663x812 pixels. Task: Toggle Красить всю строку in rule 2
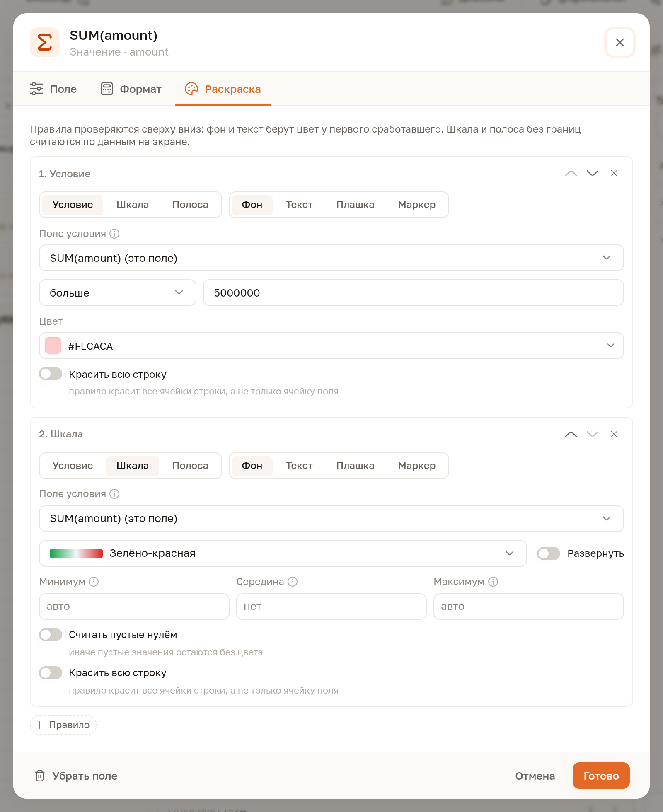(51, 673)
